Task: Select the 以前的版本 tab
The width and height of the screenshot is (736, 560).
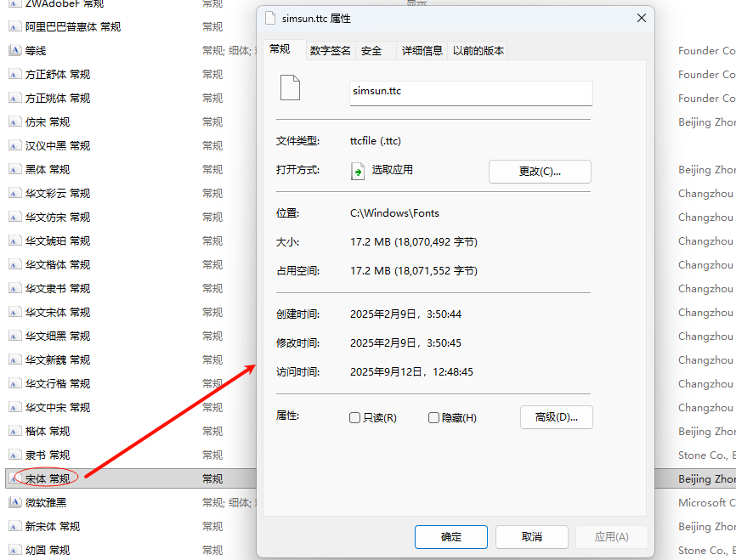Action: [x=478, y=51]
